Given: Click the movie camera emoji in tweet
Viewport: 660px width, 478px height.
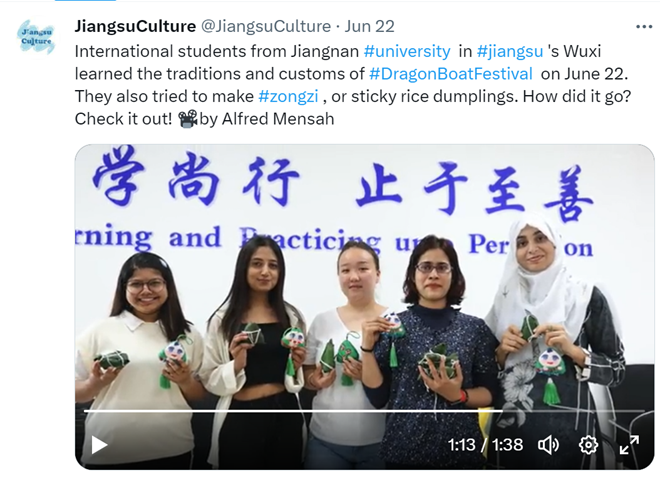Looking at the screenshot, I should tap(188, 119).
